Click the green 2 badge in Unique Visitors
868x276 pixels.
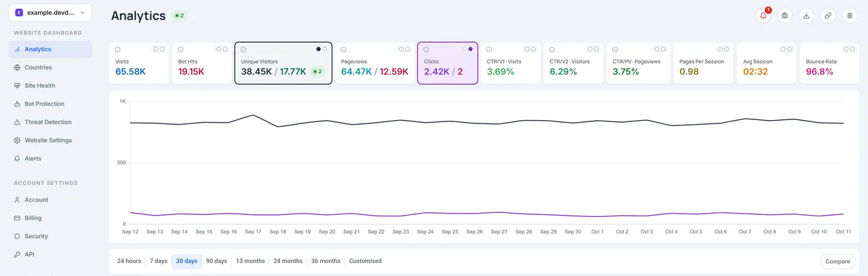[317, 71]
